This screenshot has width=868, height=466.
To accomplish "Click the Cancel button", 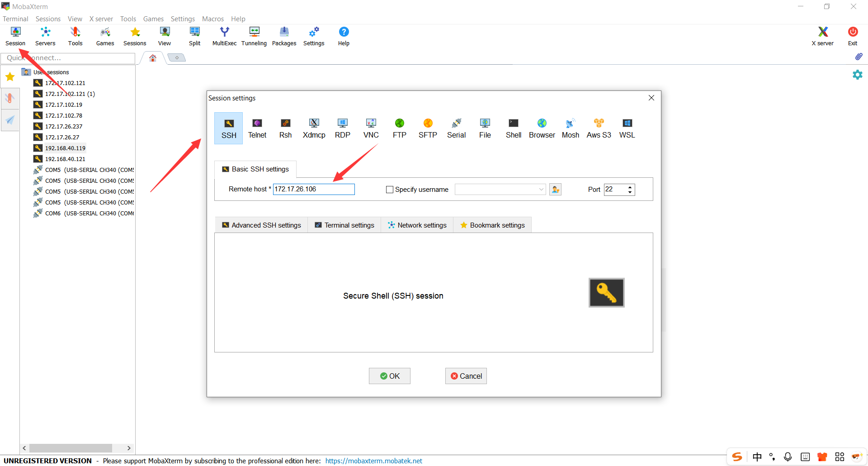I will (x=466, y=376).
